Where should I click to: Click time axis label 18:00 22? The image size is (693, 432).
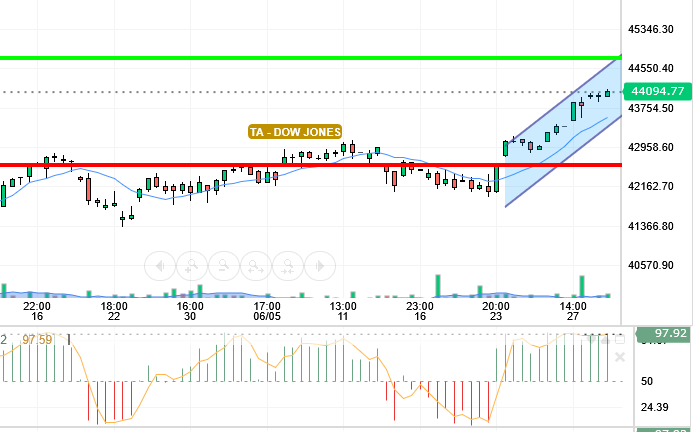click(114, 311)
